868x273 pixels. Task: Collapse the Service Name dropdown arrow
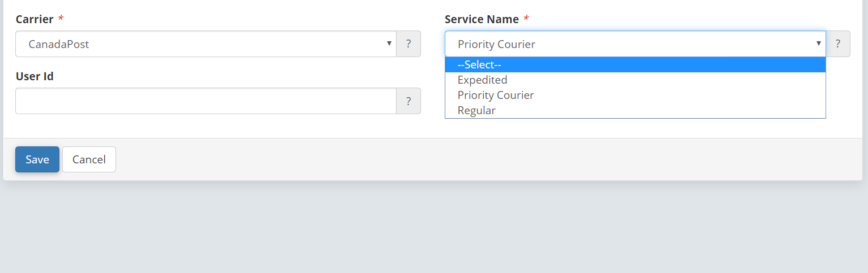(x=818, y=44)
